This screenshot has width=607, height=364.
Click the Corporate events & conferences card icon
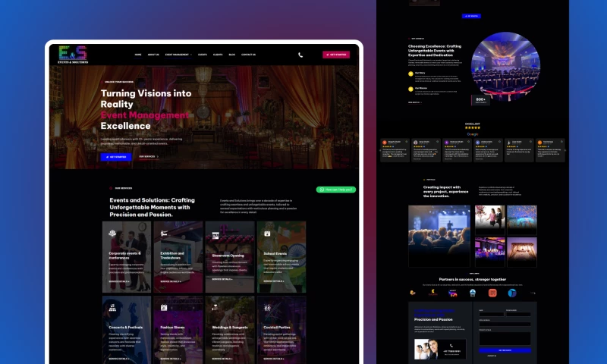(x=112, y=233)
